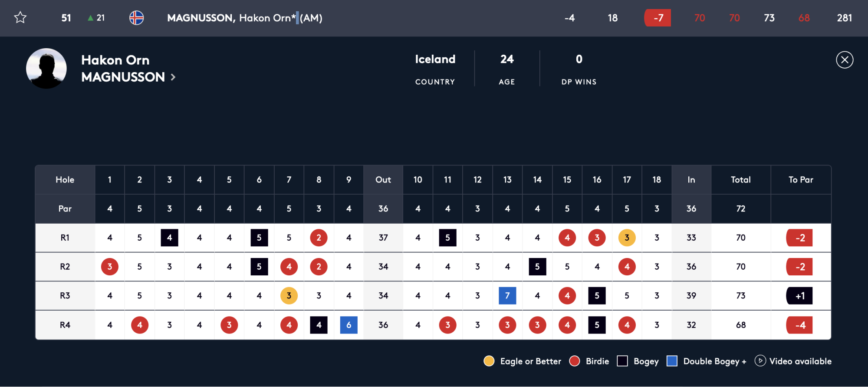Open Hakon Orn Magnusson profile chevron

[173, 77]
